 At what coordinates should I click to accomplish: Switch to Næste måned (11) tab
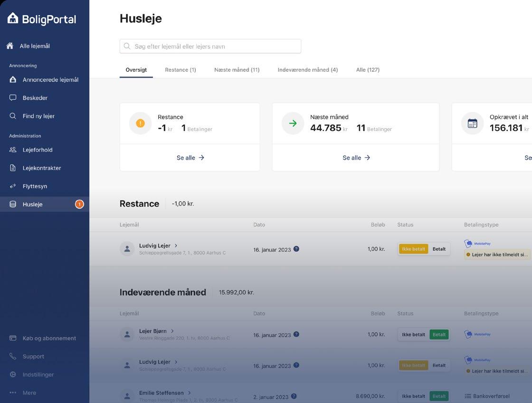click(x=237, y=70)
